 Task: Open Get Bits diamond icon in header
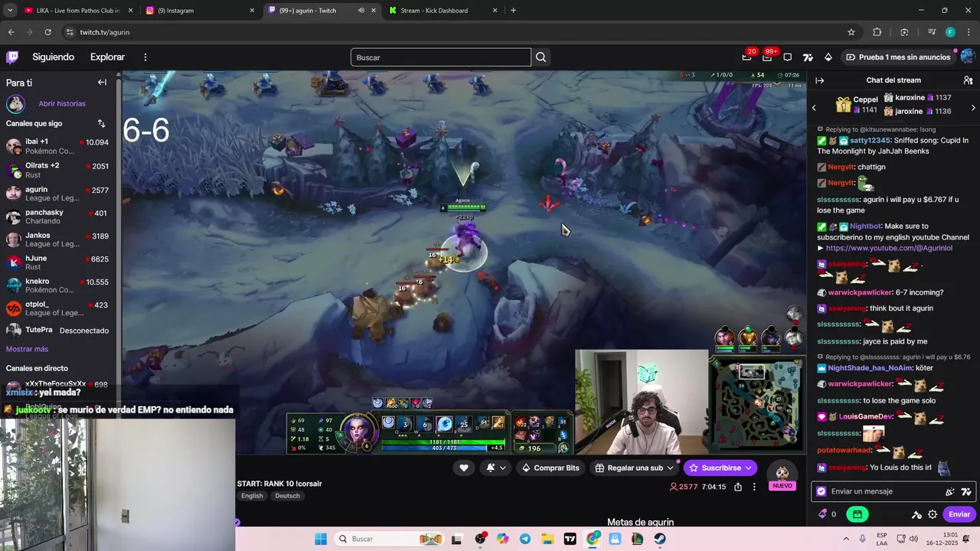828,57
